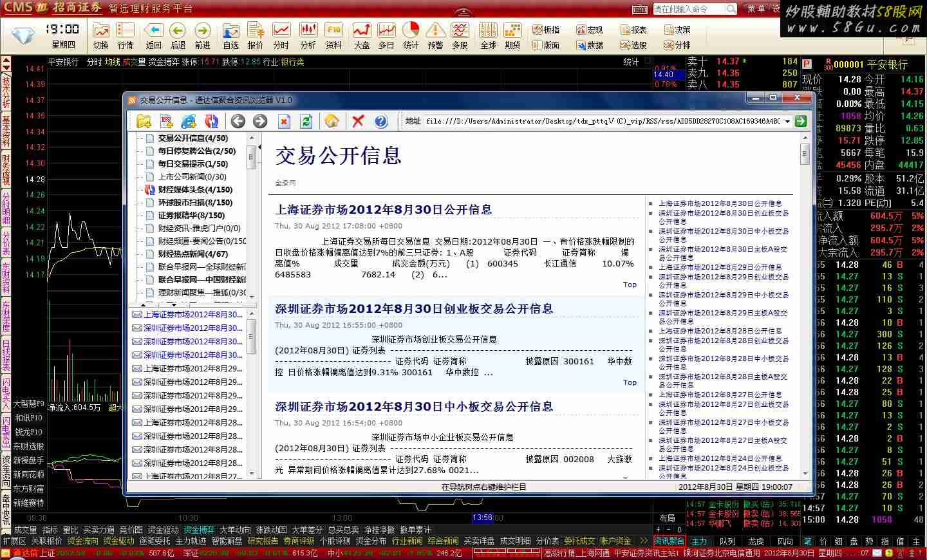Screen dimensions: 927x560
Task: Expand the top toolbar collapse arrow
Action: click(463, 13)
